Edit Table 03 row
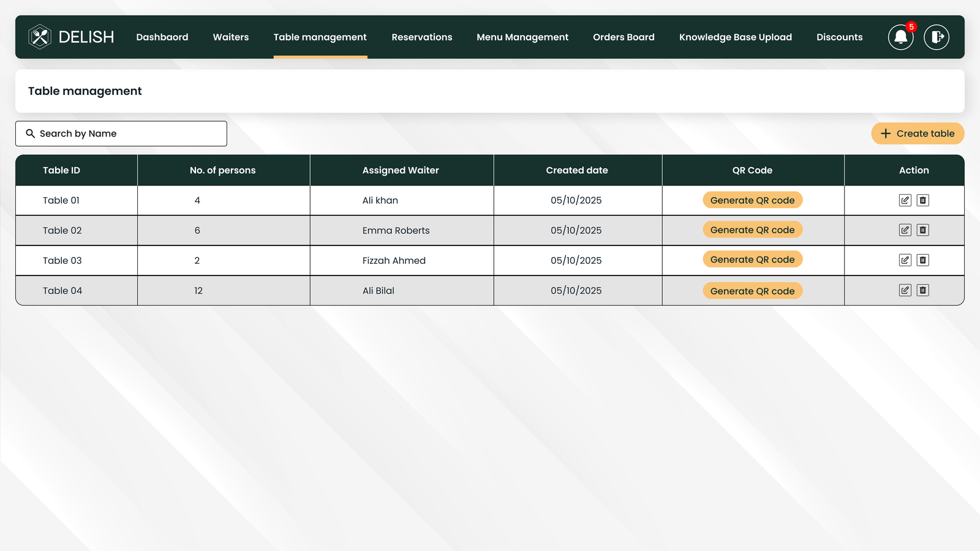980x551 pixels. pos(905,260)
